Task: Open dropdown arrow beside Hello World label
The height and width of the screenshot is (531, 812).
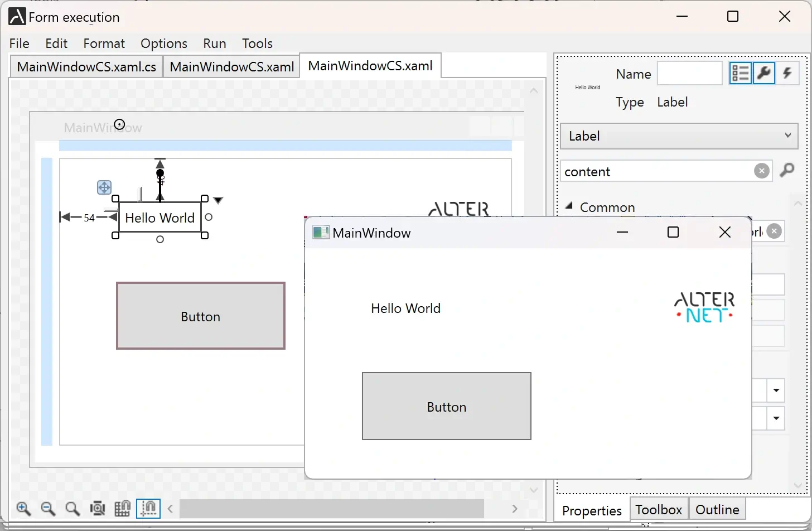Action: (x=218, y=199)
